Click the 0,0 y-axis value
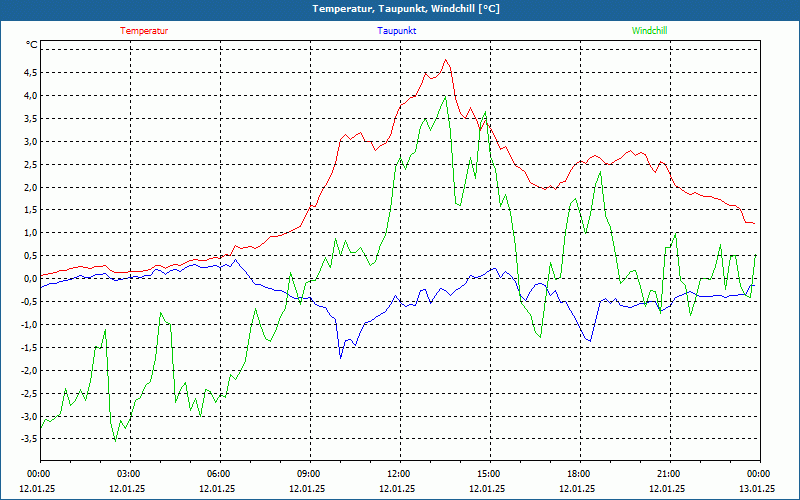Screen dimensions: 800x500 pos(31,279)
